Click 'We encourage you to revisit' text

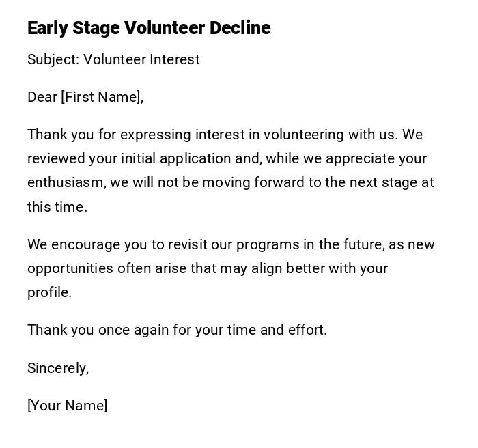(x=113, y=244)
